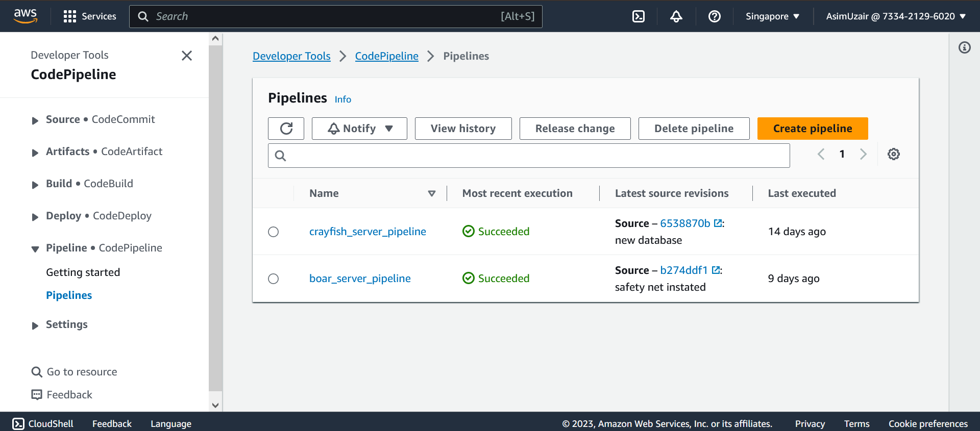Image resolution: width=980 pixels, height=431 pixels.
Task: Click the '9 days ago' cell
Action: pos(794,278)
